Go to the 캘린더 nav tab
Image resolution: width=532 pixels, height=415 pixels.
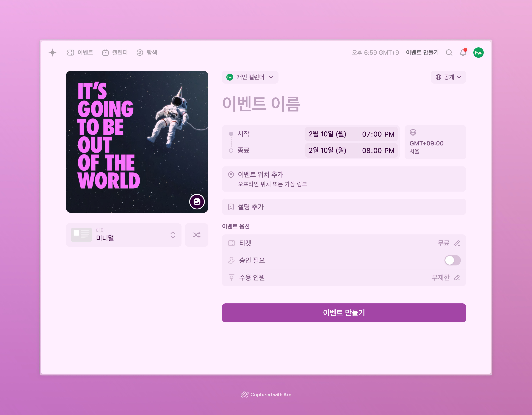coord(115,53)
